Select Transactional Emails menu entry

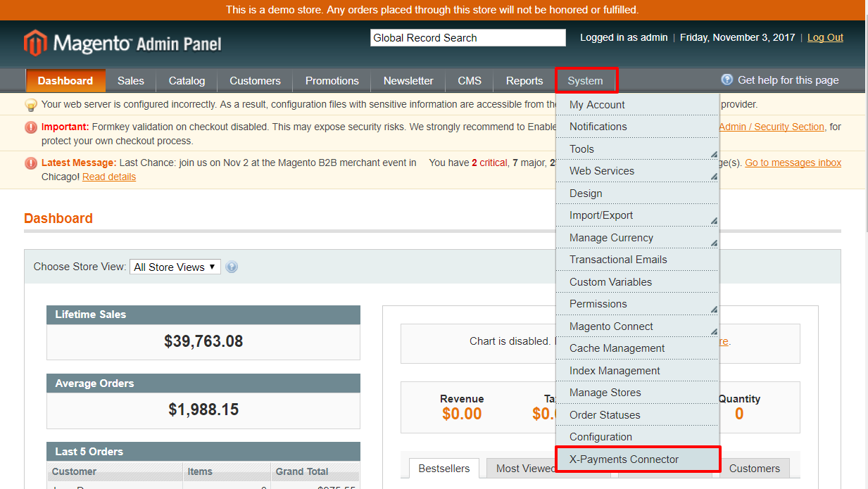tap(637, 260)
